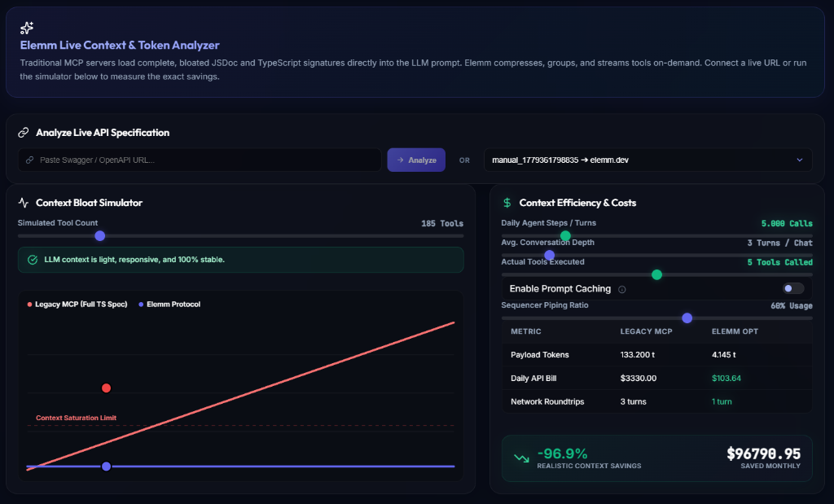Click the Daily API Bill row label

(533, 378)
